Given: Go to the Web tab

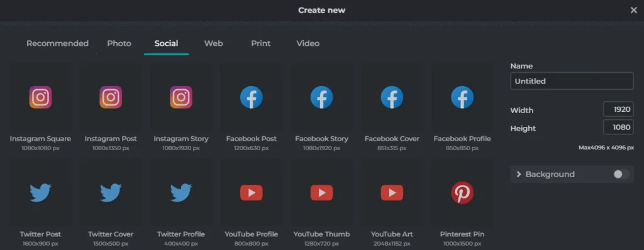Looking at the screenshot, I should pyautogui.click(x=214, y=43).
